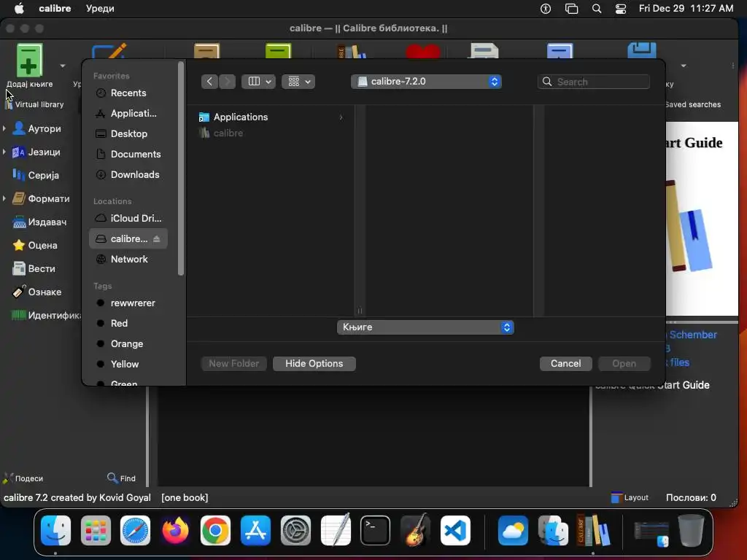Click the Add books green icon
This screenshot has height=560, width=747.
pos(29,60)
